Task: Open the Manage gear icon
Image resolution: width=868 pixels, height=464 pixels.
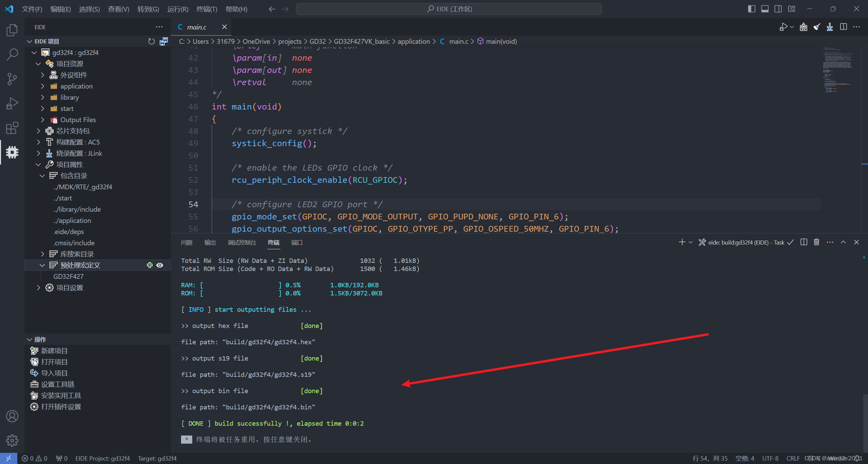Action: 12,441
